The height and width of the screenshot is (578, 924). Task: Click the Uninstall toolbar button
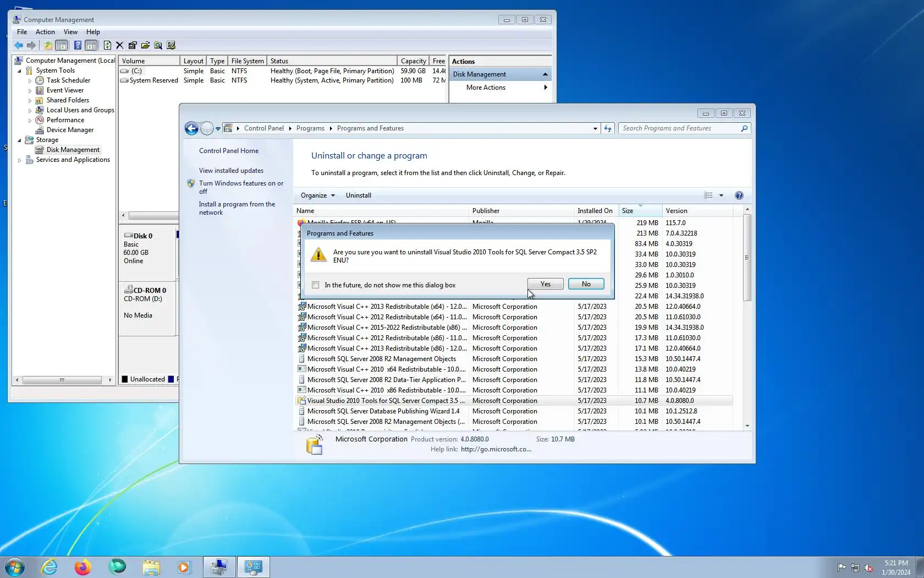point(359,195)
